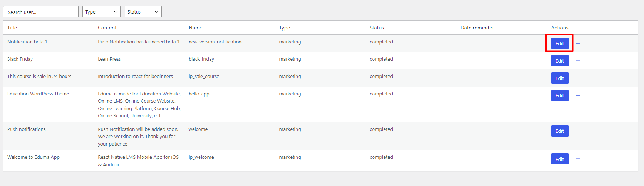Screen dimensions: 644x186
Task: Edit the Black Friday notification
Action: coord(559,61)
